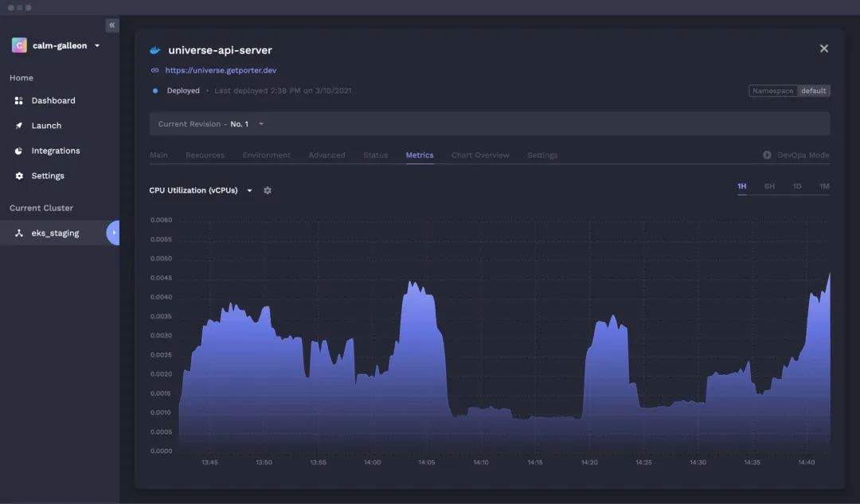Select the 1M time range
Viewport: 860px width, 504px height.
click(824, 186)
